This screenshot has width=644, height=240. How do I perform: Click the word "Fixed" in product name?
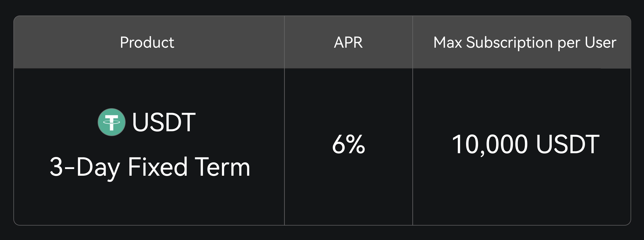point(158,167)
